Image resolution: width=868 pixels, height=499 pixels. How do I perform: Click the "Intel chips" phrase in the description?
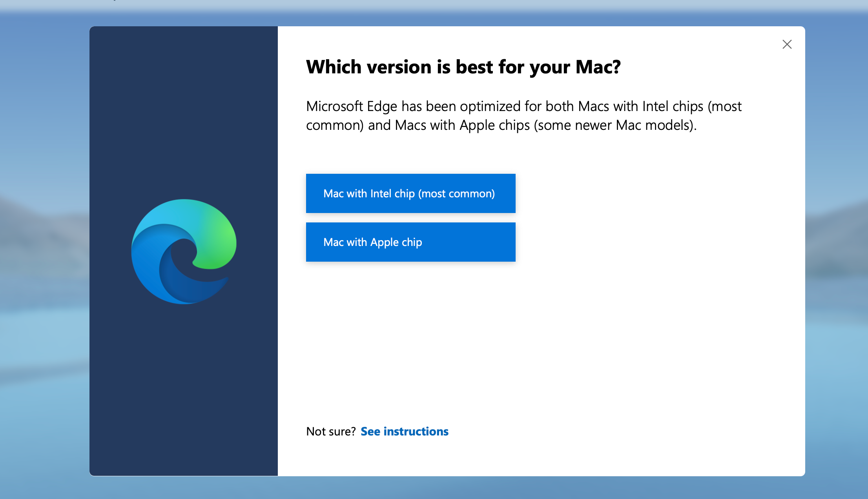[673, 106]
